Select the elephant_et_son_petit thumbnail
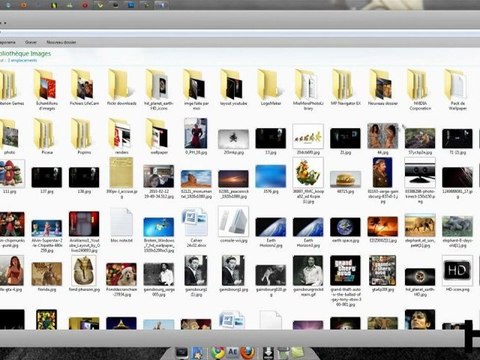The image size is (480, 360). (420, 225)
